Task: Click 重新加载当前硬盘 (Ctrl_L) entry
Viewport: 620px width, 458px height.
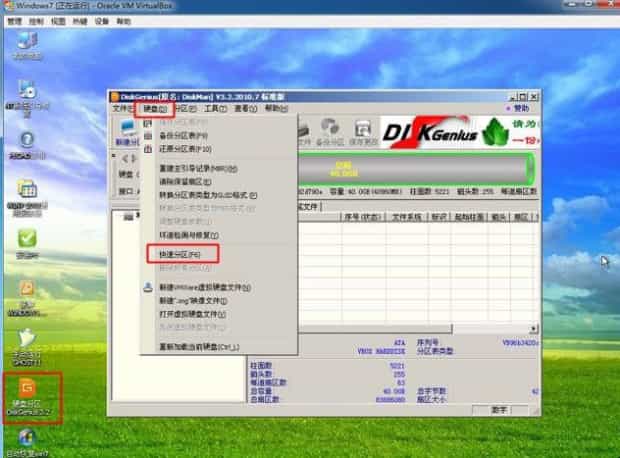Action: point(199,347)
